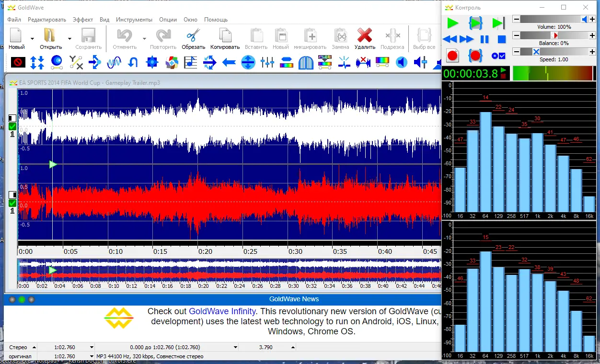Image resolution: width=600 pixels, height=364 pixels.
Task: Toggle the green checkbox on the white channel
Action: click(12, 126)
